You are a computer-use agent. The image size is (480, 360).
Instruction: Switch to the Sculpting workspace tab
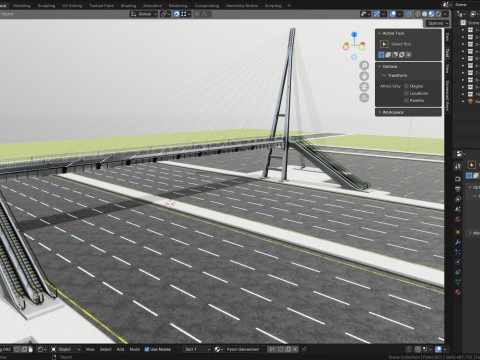(x=46, y=6)
